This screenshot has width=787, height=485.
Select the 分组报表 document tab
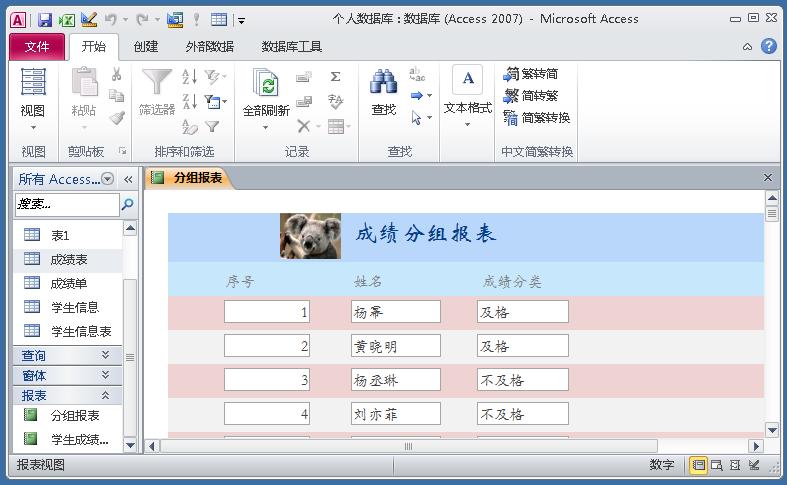(188, 178)
